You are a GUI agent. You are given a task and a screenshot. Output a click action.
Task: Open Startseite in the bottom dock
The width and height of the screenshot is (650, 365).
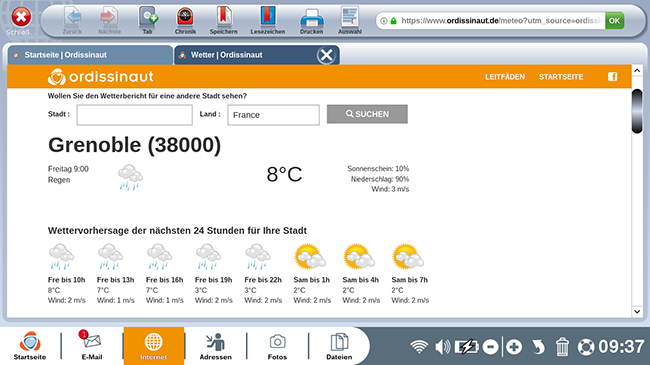[x=30, y=346]
